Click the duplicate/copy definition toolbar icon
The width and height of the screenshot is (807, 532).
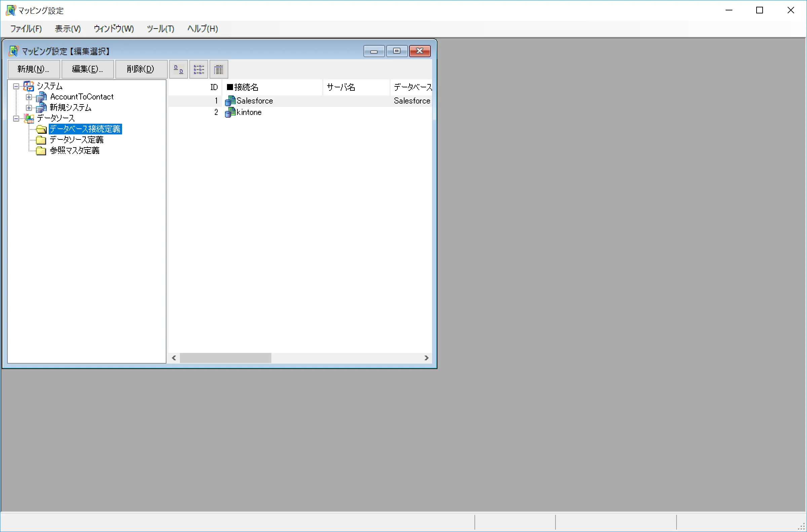pos(178,69)
